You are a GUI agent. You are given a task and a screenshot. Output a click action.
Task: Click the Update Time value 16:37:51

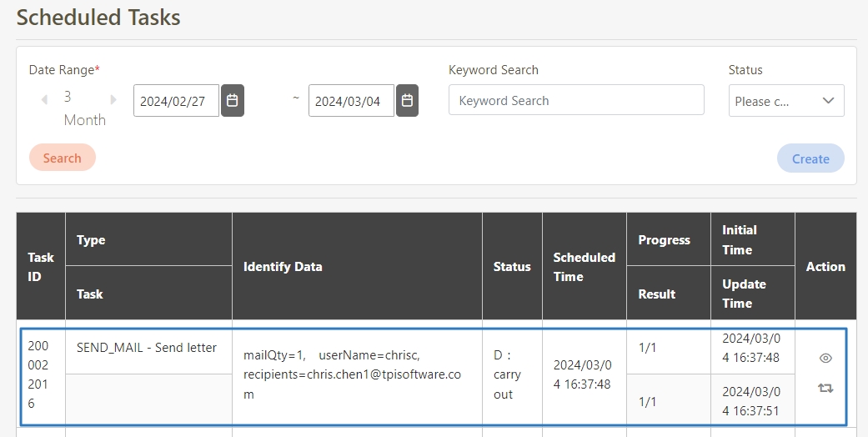(x=751, y=401)
